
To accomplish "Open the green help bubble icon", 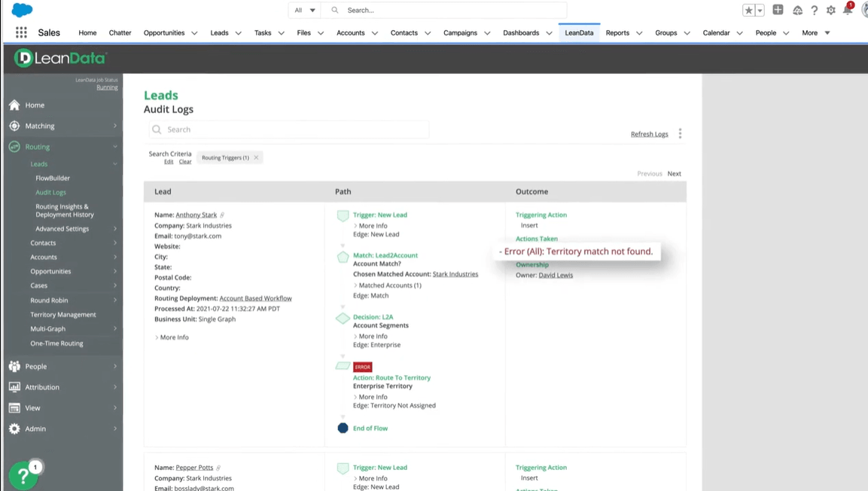I will (x=23, y=475).
